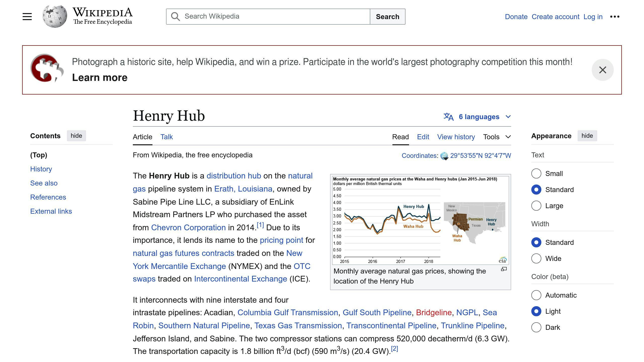This screenshot has height=362, width=644.
Task: Open the Coordinates label link
Action: coord(419,156)
